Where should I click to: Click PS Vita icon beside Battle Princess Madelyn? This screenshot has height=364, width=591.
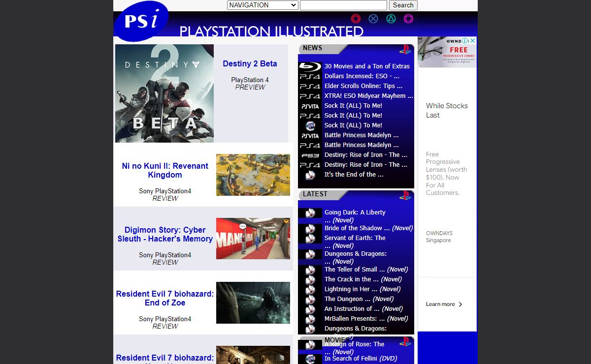point(310,135)
